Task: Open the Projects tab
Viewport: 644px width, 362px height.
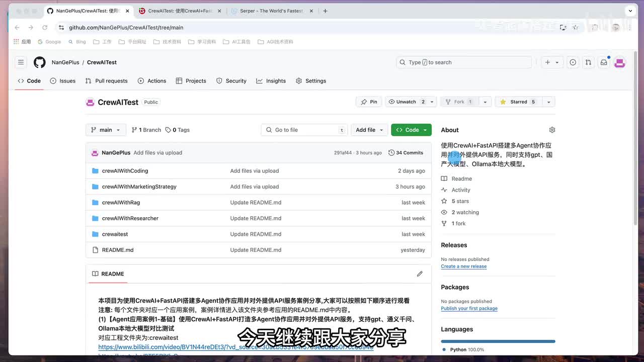Action: coord(191,81)
